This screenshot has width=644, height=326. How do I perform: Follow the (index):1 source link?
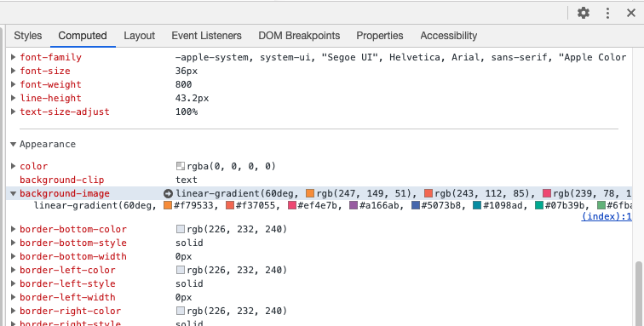click(x=607, y=216)
